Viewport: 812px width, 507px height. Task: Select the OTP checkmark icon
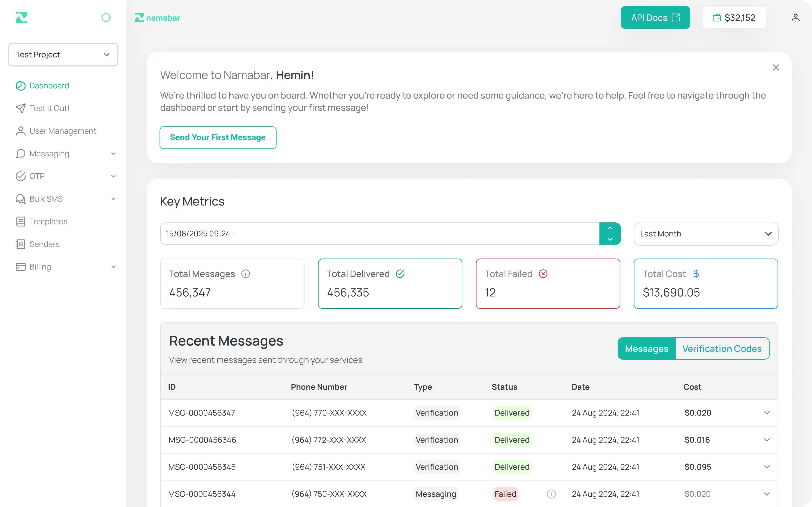pos(21,176)
